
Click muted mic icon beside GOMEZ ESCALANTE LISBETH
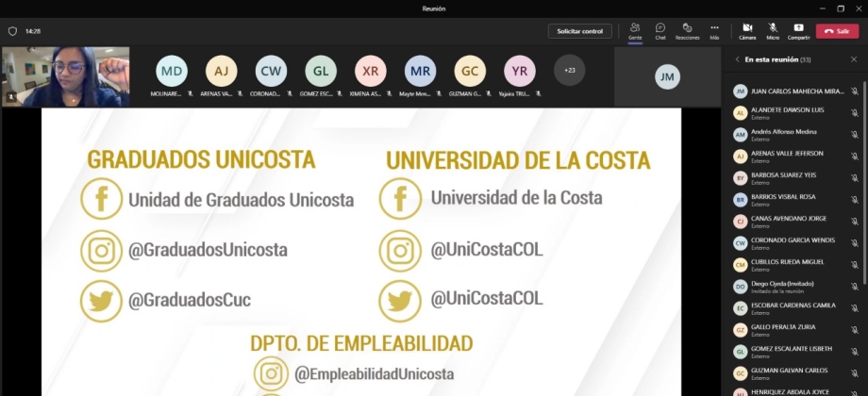tap(855, 352)
